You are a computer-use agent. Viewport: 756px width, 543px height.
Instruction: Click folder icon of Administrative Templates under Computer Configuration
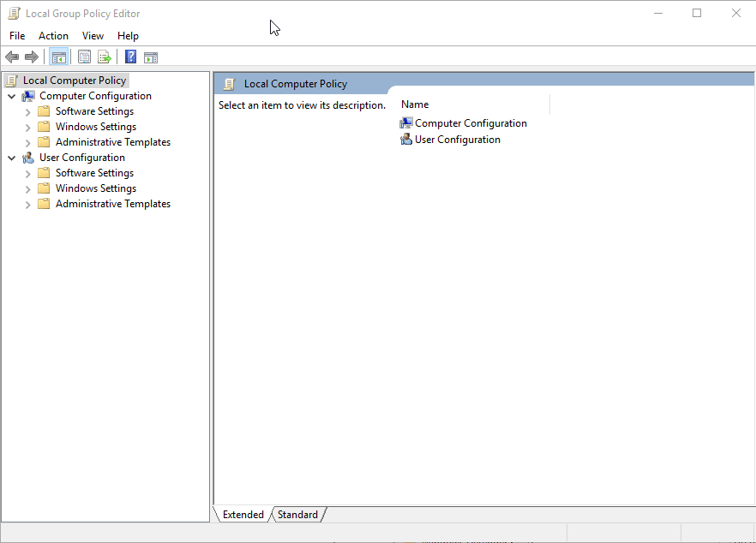[x=44, y=142]
